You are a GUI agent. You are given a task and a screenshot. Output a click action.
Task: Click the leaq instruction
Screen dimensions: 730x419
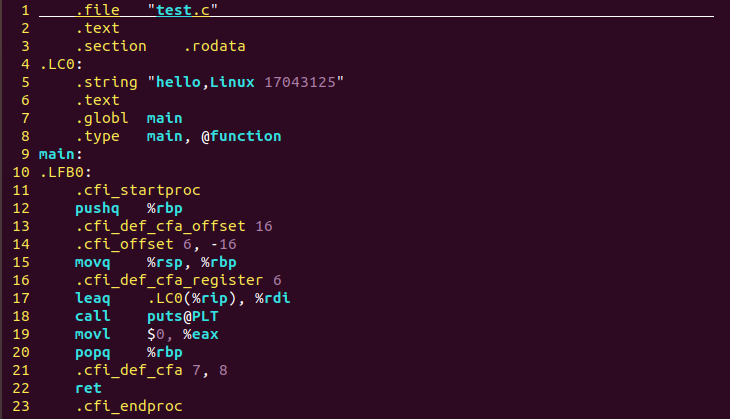tap(93, 298)
